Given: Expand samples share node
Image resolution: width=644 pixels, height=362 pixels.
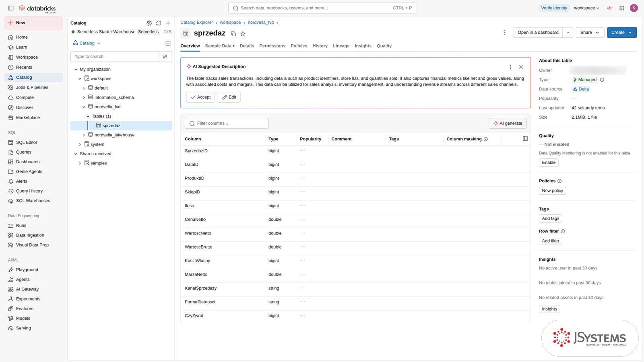Looking at the screenshot, I should point(80,163).
